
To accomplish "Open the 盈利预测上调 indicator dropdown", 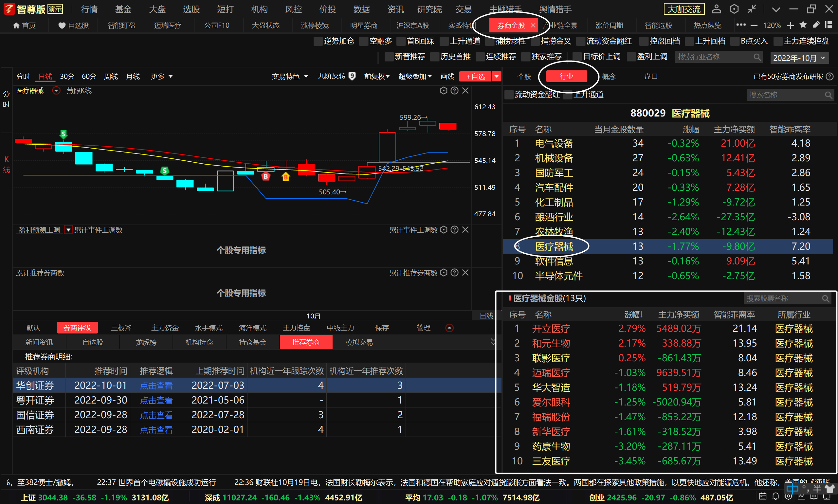I will click(68, 230).
